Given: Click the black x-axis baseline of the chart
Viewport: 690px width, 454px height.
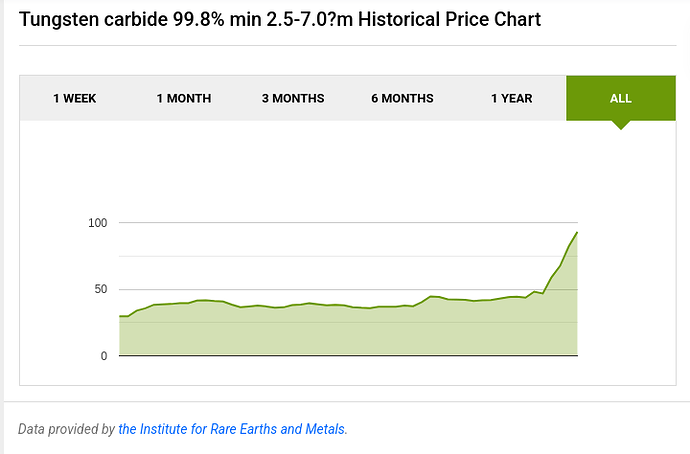Looking at the screenshot, I should (x=348, y=355).
